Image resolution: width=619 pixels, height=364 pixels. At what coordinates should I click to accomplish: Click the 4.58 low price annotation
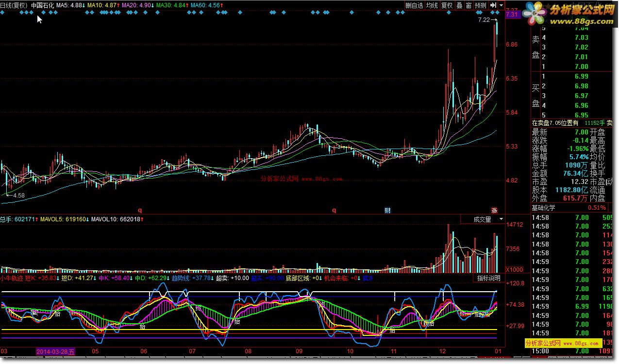(18, 196)
